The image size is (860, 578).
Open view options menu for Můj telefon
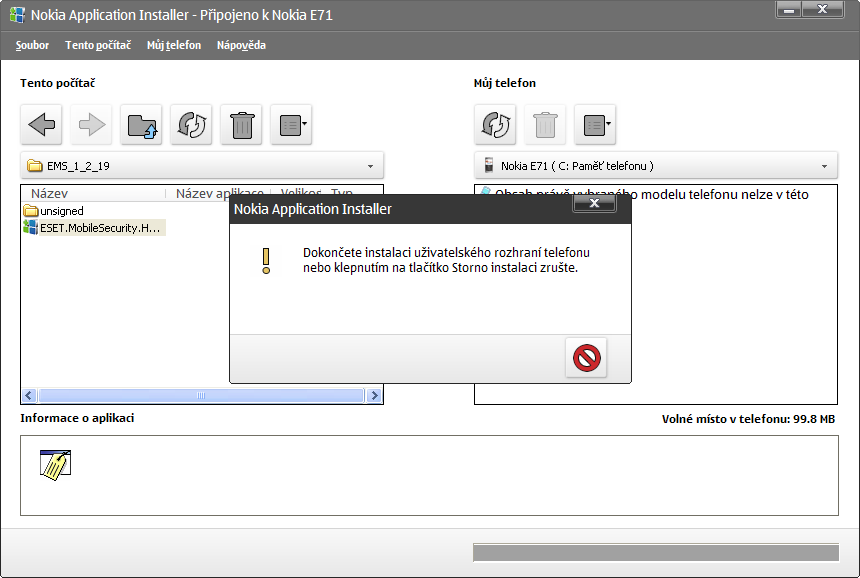tap(595, 124)
